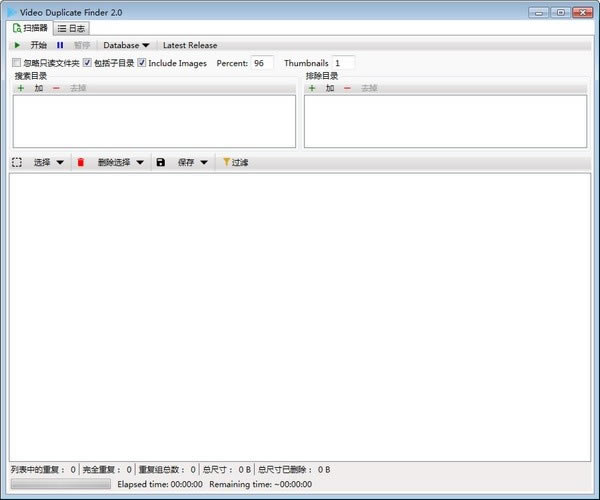Click the dashed selection rectangle icon
Viewport: 600px width, 500px height.
point(17,162)
